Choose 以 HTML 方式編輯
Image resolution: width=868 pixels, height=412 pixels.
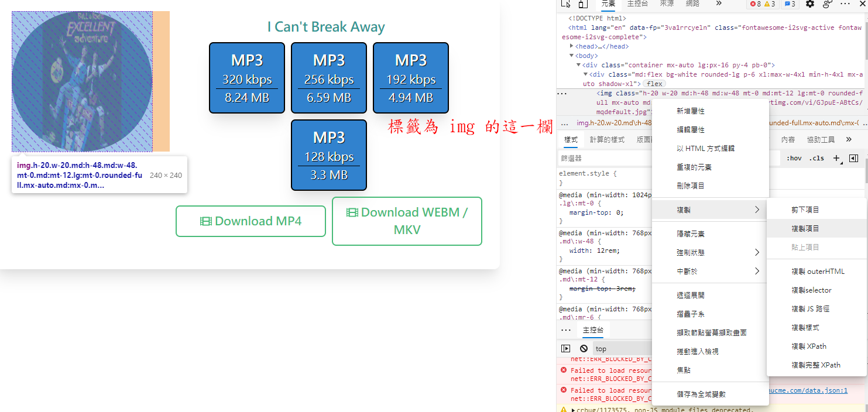click(709, 148)
